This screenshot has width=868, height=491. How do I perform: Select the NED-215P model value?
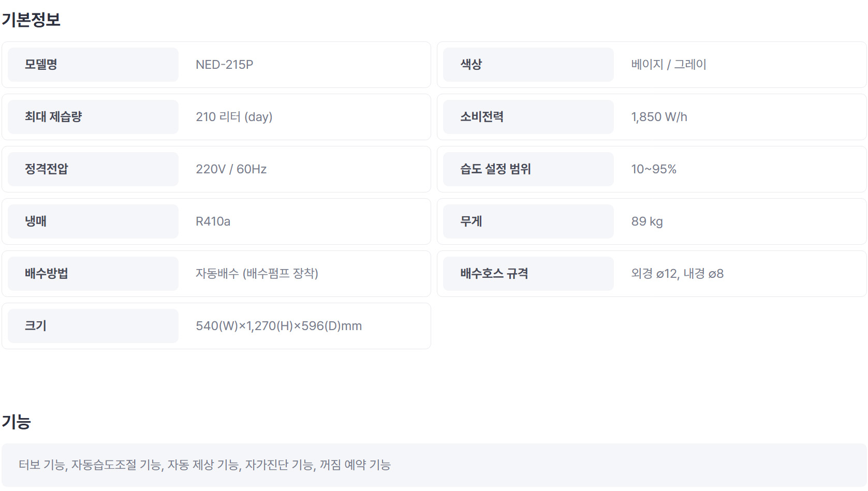point(224,65)
